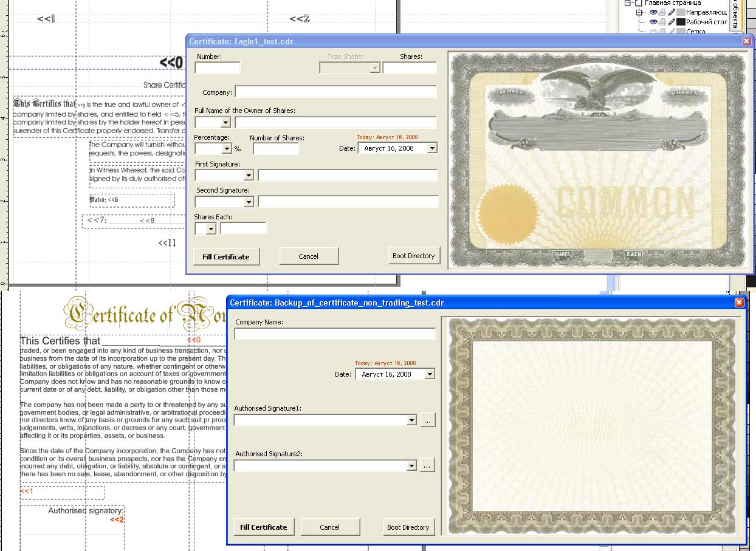The height and width of the screenshot is (551, 756).
Task: Toggle visibility eye of Рабочий стол layer
Action: (x=653, y=22)
